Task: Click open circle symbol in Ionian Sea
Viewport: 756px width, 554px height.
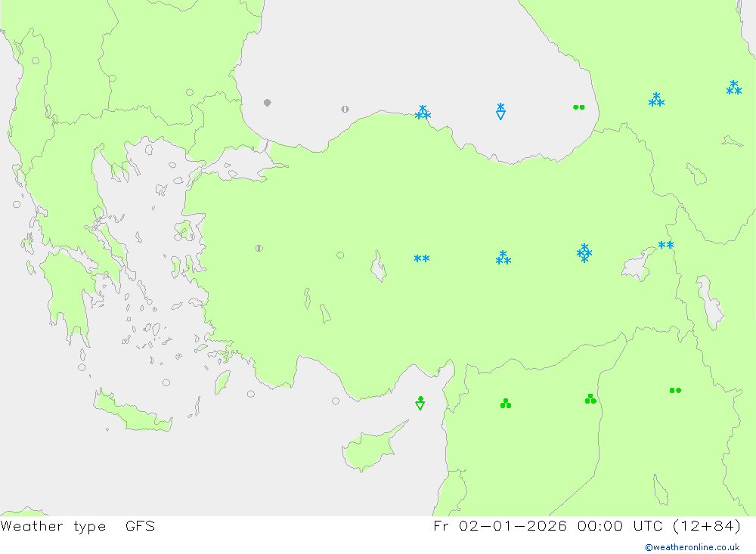Action: [x=17, y=204]
